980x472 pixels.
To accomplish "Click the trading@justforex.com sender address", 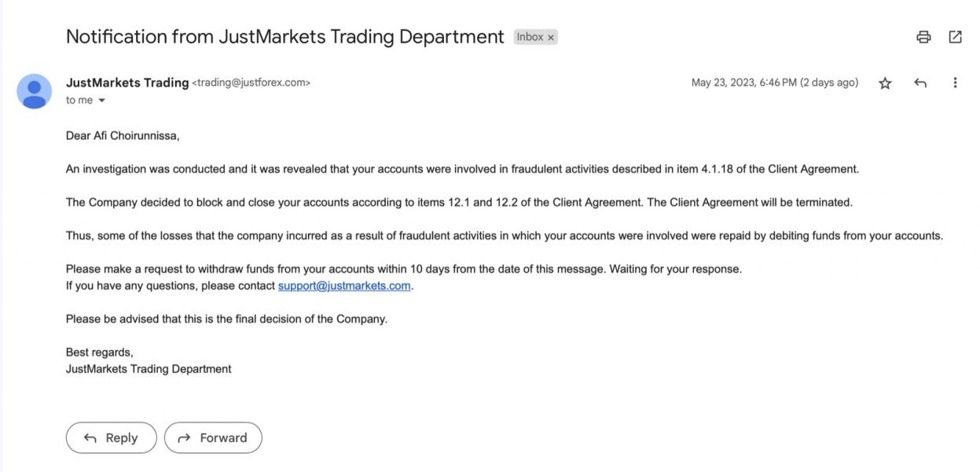I will (x=251, y=83).
